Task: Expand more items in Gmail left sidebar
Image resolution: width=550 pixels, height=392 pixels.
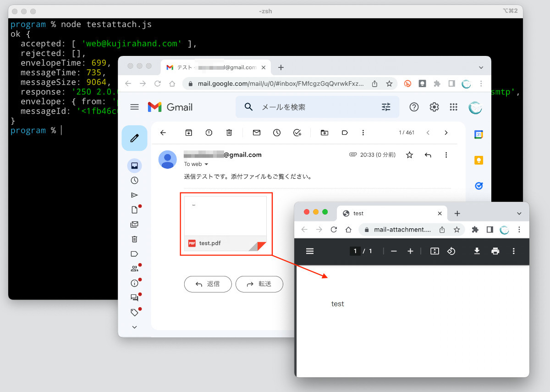Action: [134, 327]
